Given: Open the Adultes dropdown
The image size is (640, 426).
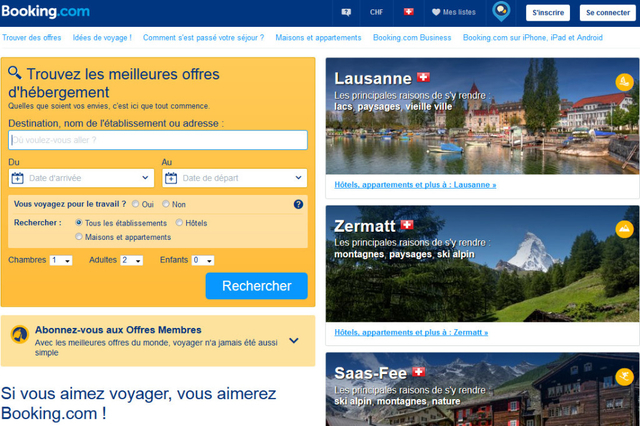Looking at the screenshot, I should click(131, 260).
